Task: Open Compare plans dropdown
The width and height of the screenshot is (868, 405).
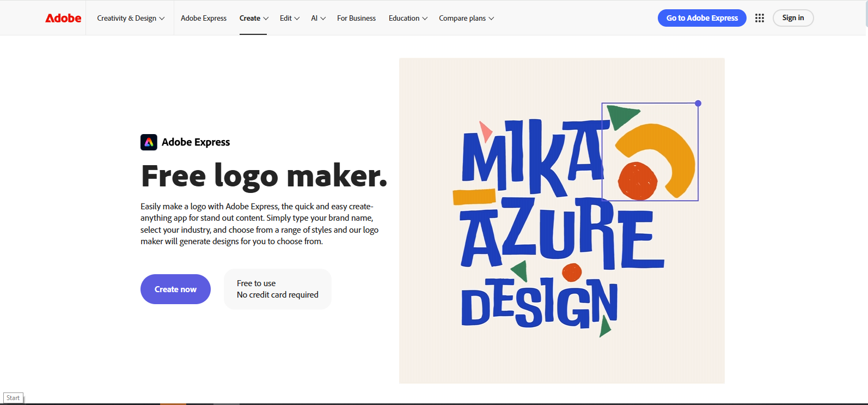Action: [467, 18]
